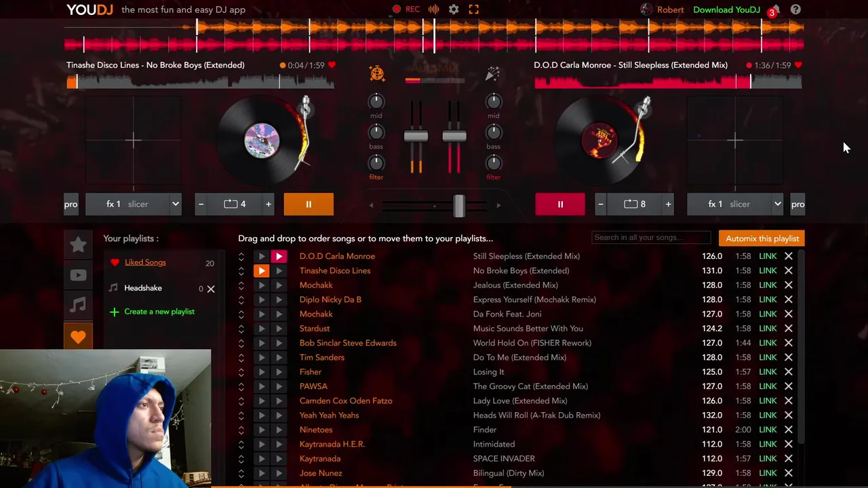The height and width of the screenshot is (488, 868).
Task: Pause the right deck
Action: click(x=560, y=204)
